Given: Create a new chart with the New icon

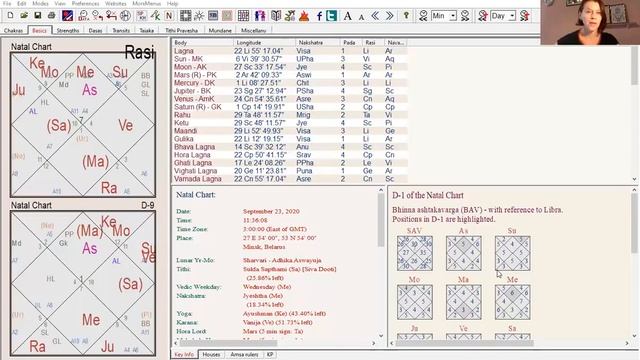Looking at the screenshot, I should coord(10,16).
